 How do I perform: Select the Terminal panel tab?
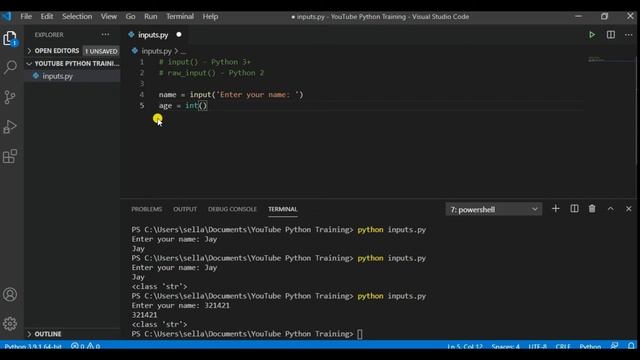(282, 209)
